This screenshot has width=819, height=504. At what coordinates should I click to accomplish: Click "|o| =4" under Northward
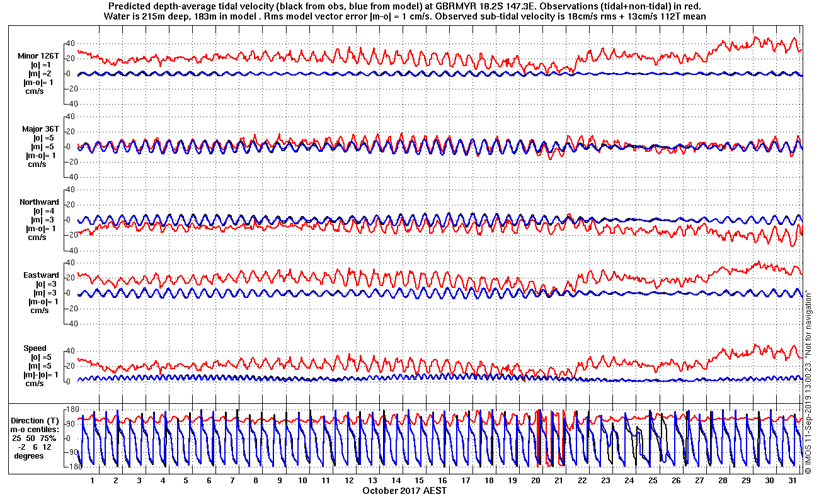coord(44,211)
